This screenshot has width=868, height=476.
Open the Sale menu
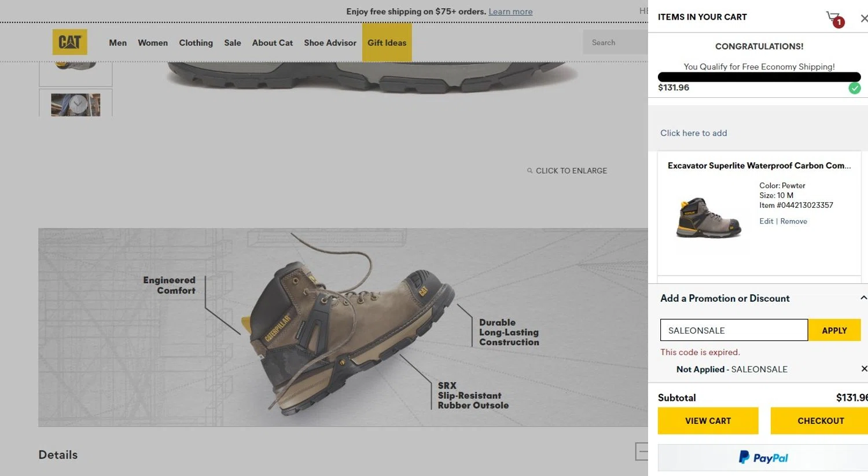click(x=233, y=43)
